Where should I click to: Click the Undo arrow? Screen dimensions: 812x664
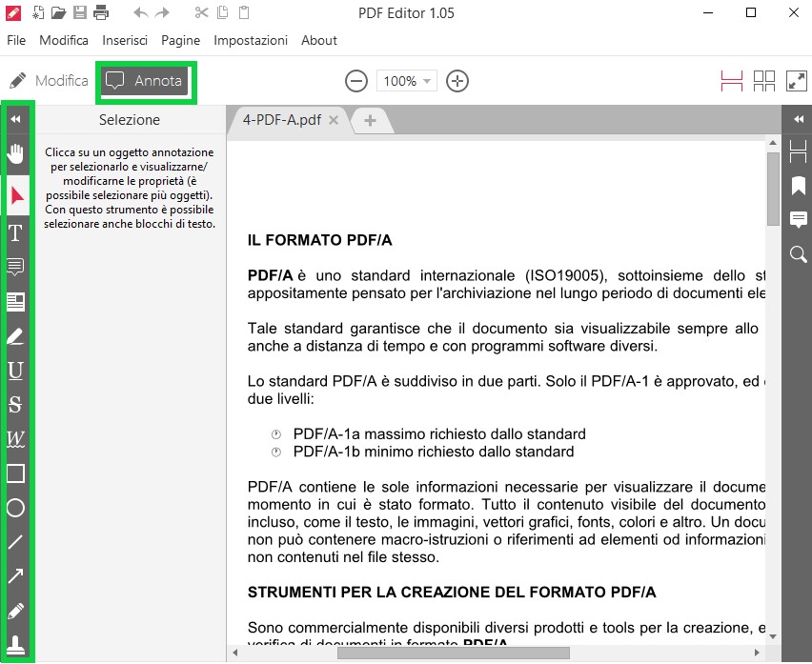(140, 12)
